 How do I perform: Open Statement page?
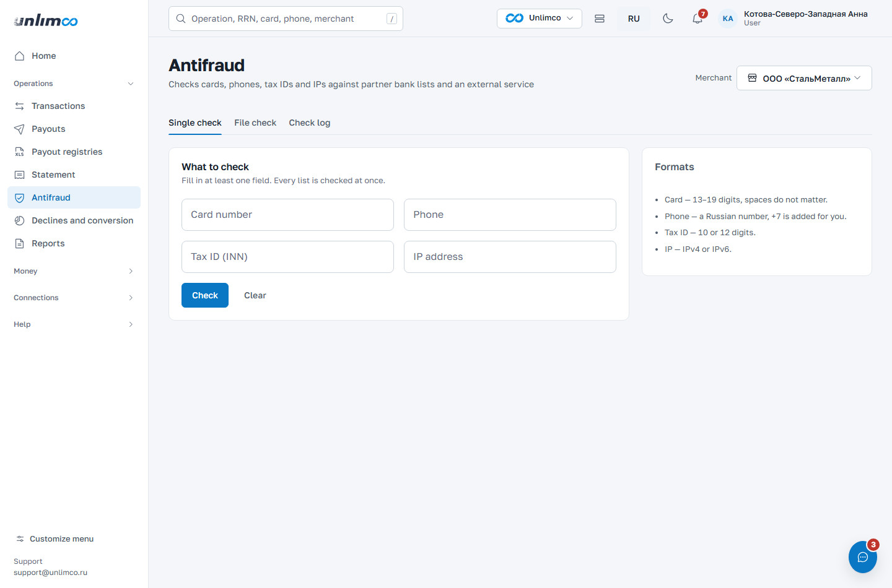[74, 175]
